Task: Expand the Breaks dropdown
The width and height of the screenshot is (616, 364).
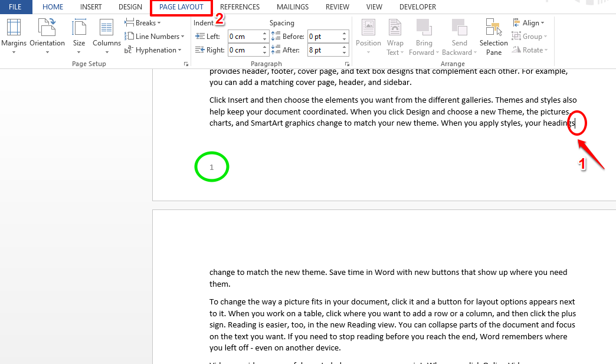Action: point(142,22)
